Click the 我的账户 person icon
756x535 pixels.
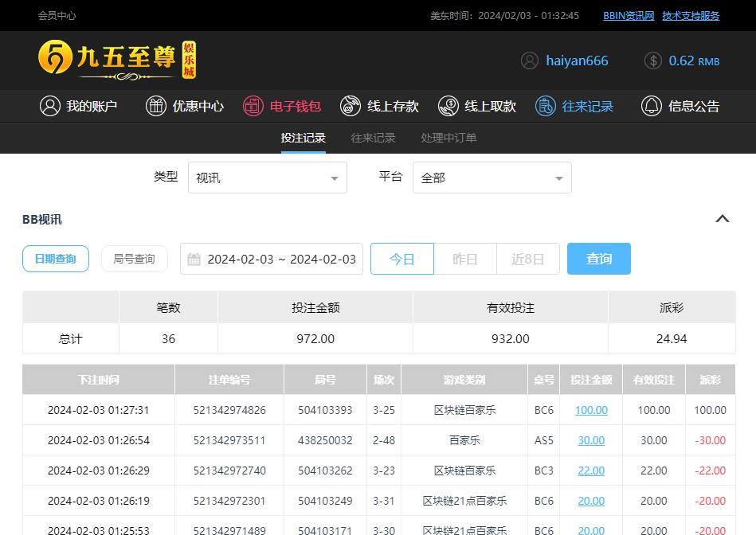pos(50,106)
